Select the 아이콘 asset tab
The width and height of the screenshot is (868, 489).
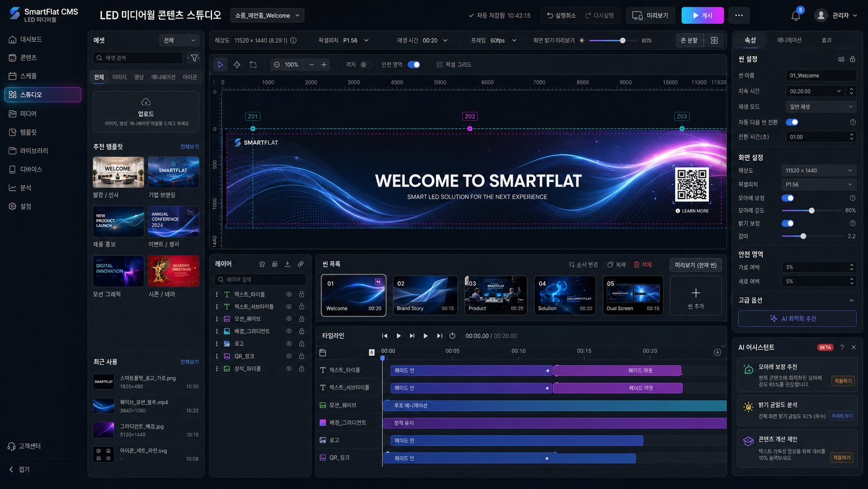pyautogui.click(x=189, y=77)
